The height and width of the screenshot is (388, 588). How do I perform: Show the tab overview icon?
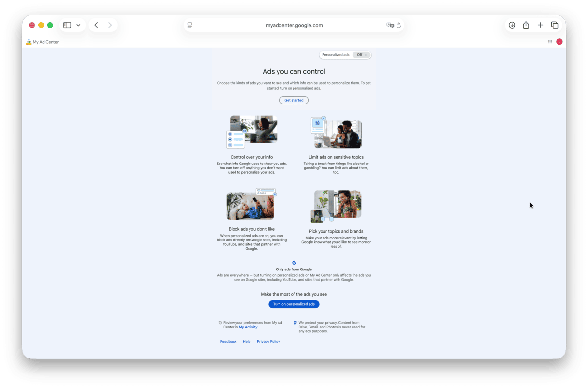(x=555, y=25)
